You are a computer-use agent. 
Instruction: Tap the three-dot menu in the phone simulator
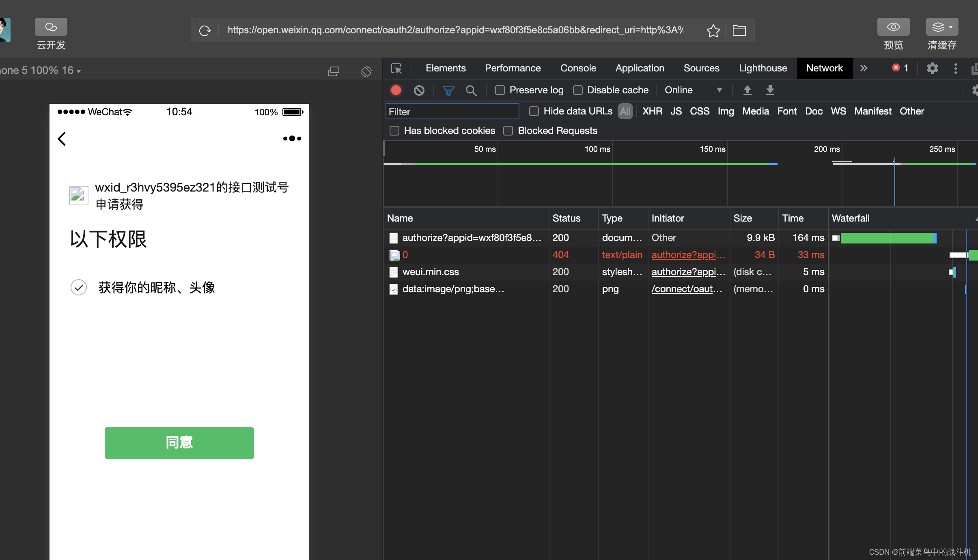292,139
